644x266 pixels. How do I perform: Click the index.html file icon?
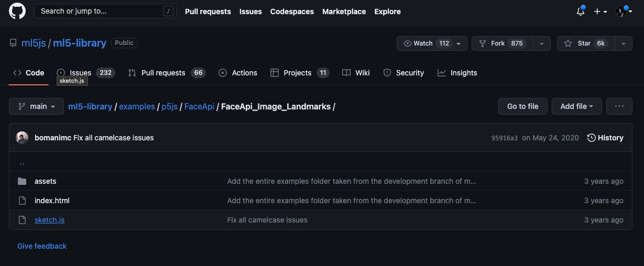(x=22, y=201)
